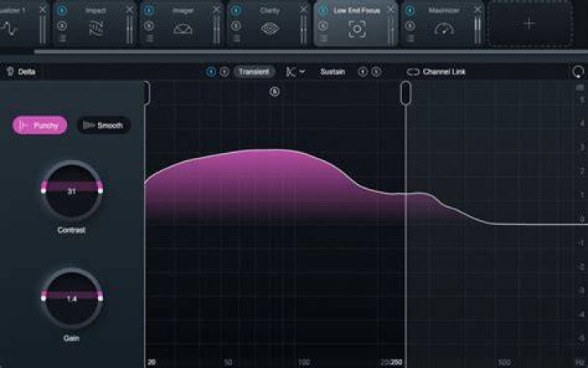Remove the Maximizer module with its X

pyautogui.click(x=478, y=9)
